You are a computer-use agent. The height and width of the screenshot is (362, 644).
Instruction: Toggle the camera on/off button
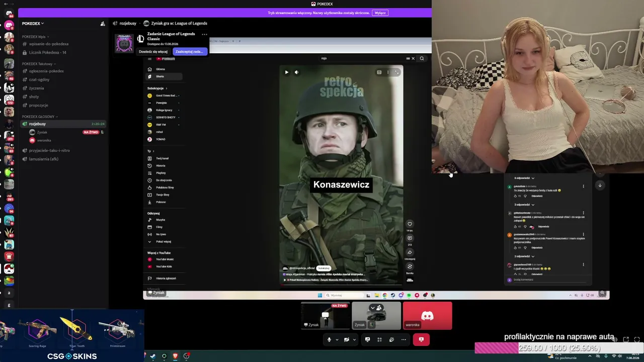click(346, 340)
